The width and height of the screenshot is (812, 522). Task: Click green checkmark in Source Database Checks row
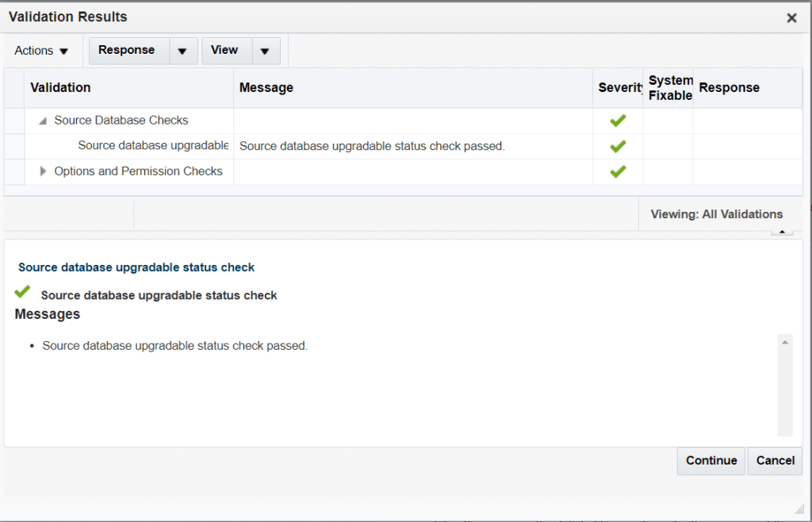(618, 121)
